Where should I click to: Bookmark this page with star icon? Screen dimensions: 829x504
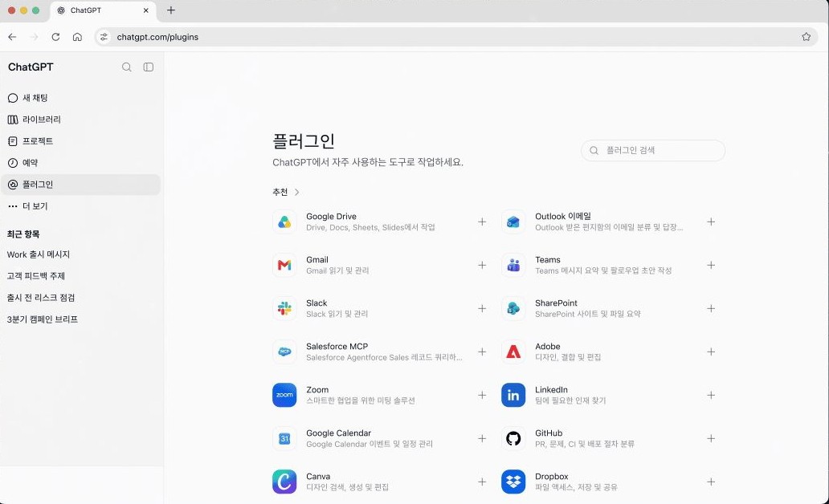click(807, 37)
